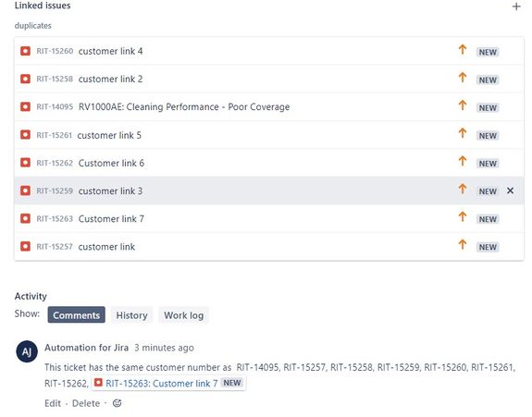The width and height of the screenshot is (532, 417).
Task: Click priority arrow on RIT-15257 row
Action: (x=463, y=244)
